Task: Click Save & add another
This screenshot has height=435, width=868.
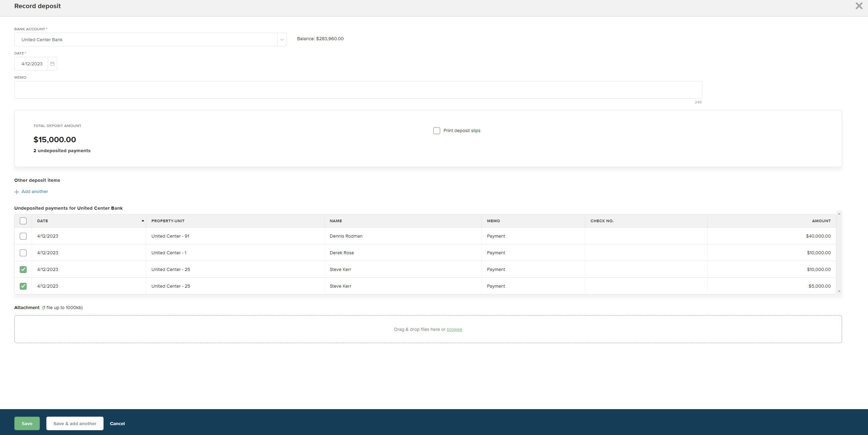Action: click(x=75, y=423)
